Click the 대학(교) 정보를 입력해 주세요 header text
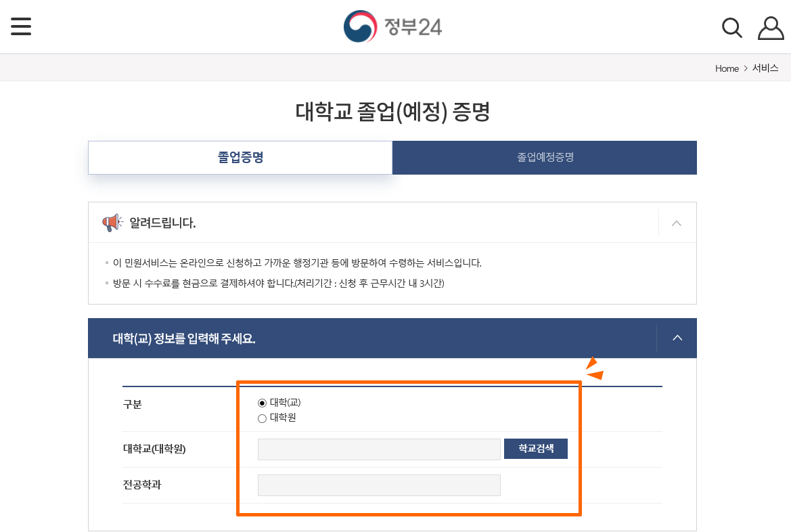 click(184, 338)
